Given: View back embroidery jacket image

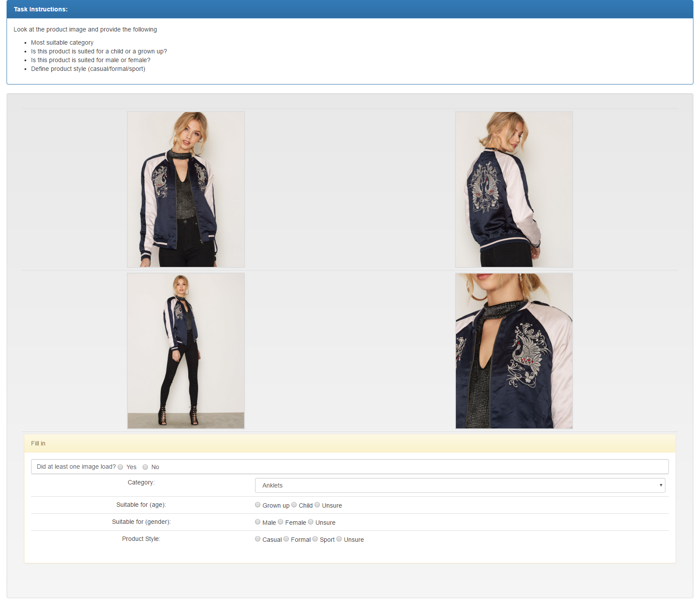Looking at the screenshot, I should click(514, 189).
